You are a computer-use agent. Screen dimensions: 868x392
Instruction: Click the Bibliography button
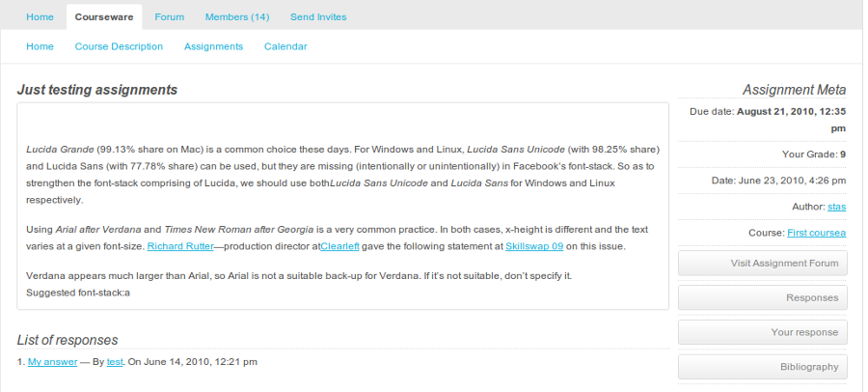click(x=762, y=367)
